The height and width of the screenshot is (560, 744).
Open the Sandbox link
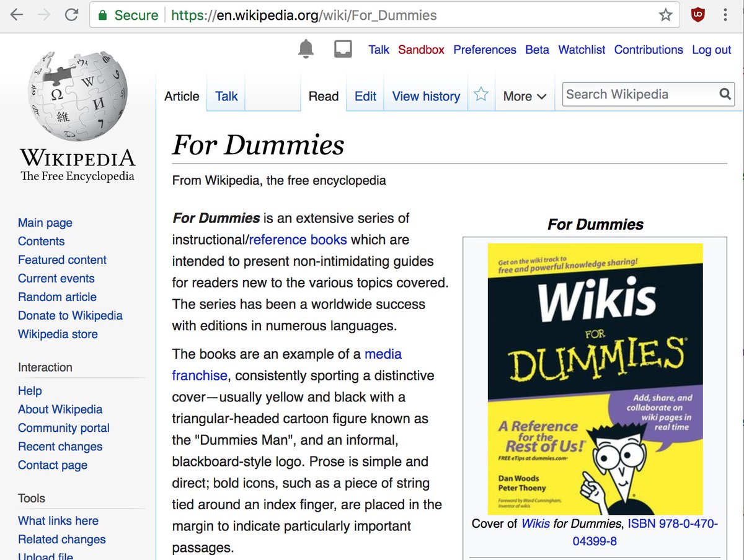tap(421, 50)
